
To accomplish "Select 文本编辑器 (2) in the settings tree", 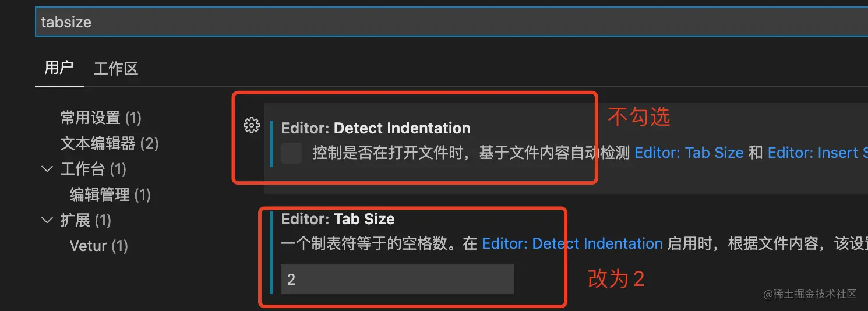I will (x=110, y=143).
